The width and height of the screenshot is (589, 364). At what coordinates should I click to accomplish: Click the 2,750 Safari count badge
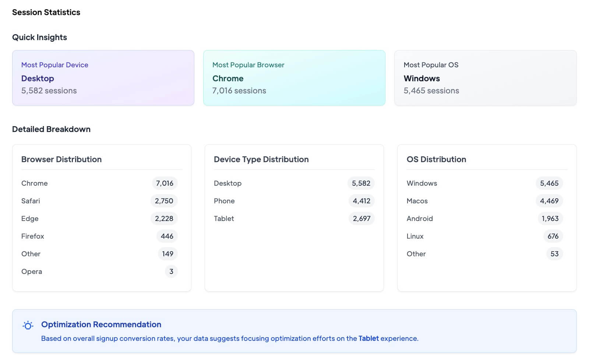pyautogui.click(x=164, y=201)
